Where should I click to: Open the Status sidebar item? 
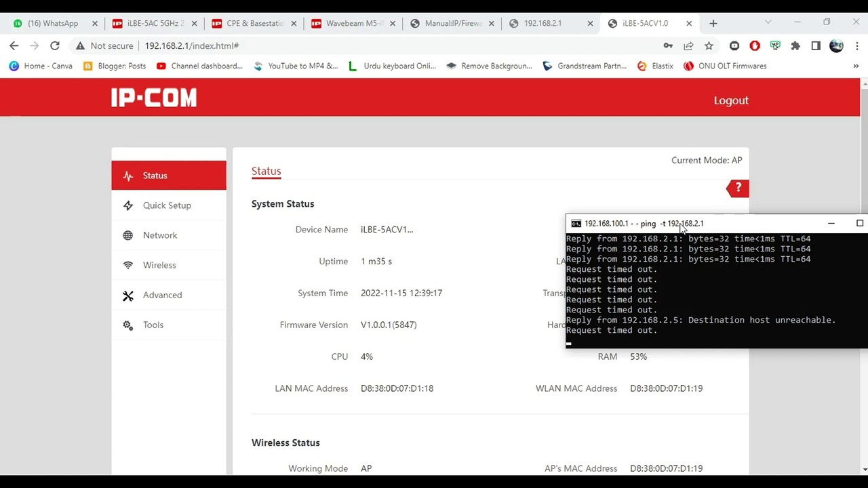[168, 176]
